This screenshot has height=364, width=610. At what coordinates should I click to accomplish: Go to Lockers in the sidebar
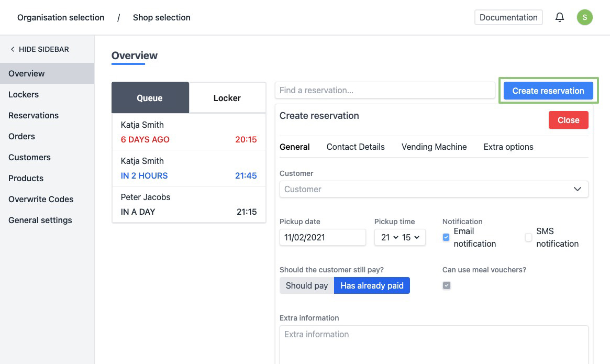pyautogui.click(x=24, y=94)
